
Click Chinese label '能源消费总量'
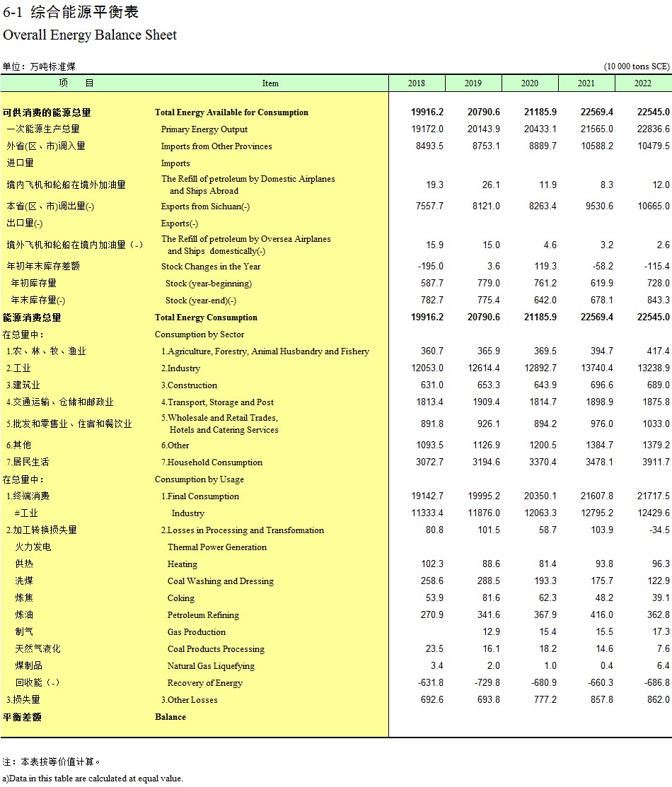[x=32, y=317]
